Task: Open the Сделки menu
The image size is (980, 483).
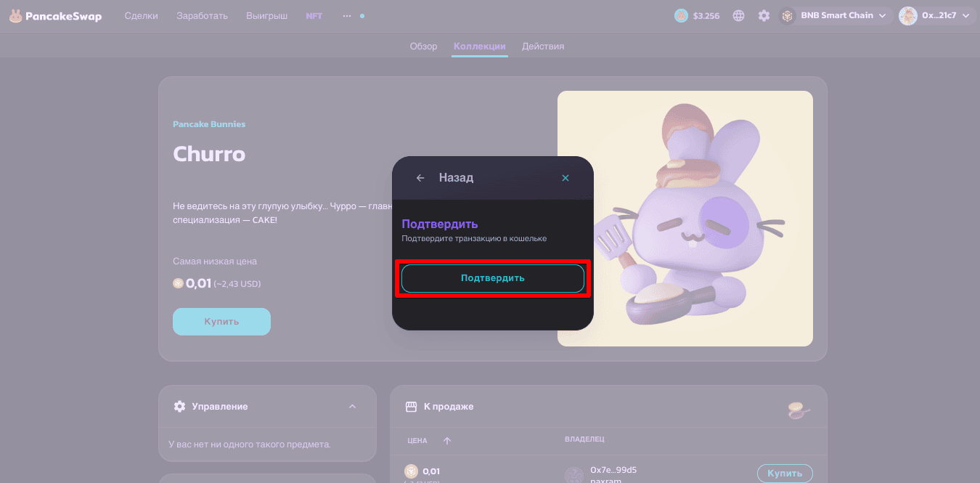Action: point(141,15)
